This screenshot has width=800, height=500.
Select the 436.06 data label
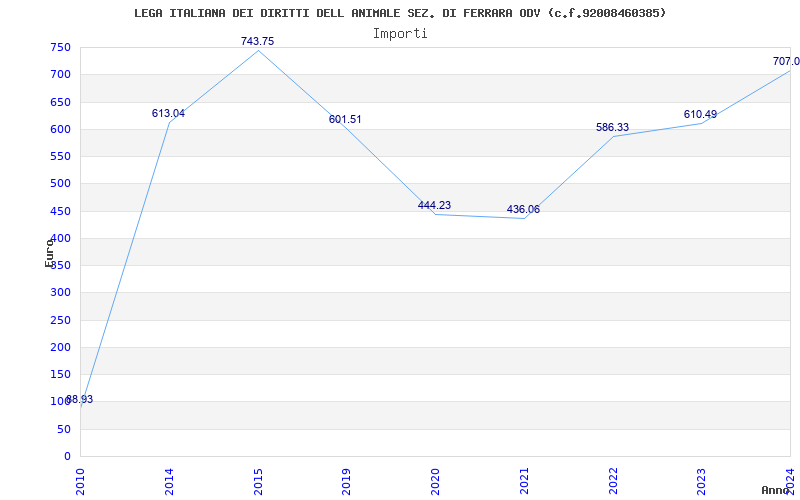click(x=523, y=209)
